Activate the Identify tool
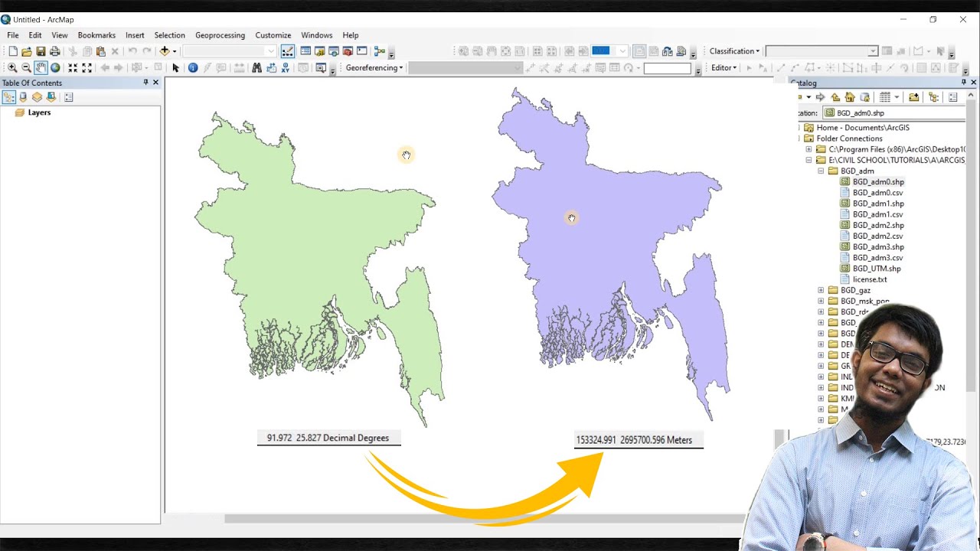This screenshot has height=551, width=980. pos(193,68)
